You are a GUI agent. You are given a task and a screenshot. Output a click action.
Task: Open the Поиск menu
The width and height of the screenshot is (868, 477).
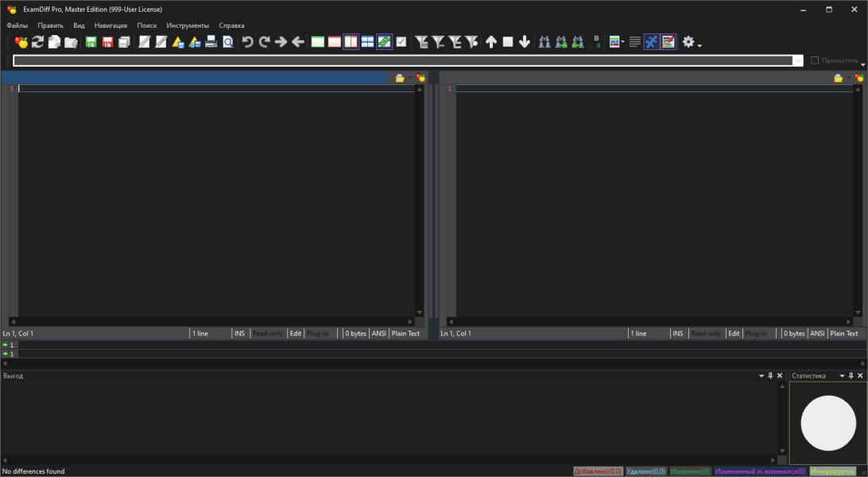147,25
